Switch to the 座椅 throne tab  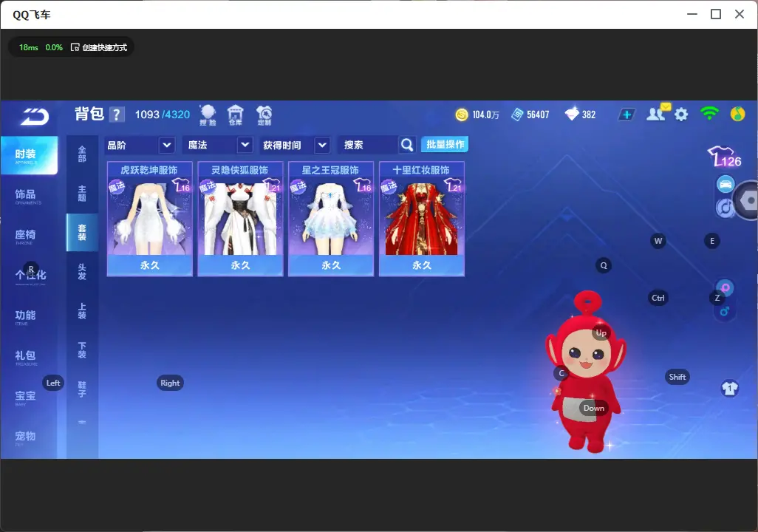coord(26,236)
